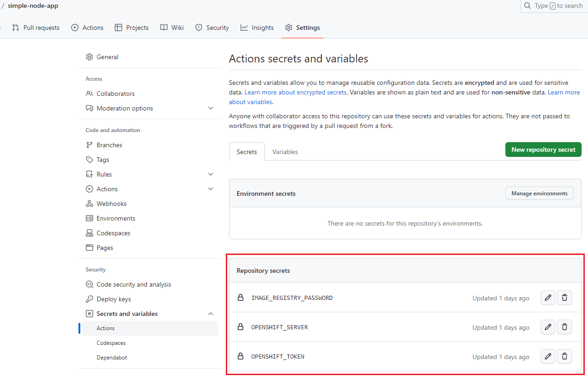Edit the OPENSHIFT_TOKEN secret with pencil icon
588x376 pixels.
(548, 356)
